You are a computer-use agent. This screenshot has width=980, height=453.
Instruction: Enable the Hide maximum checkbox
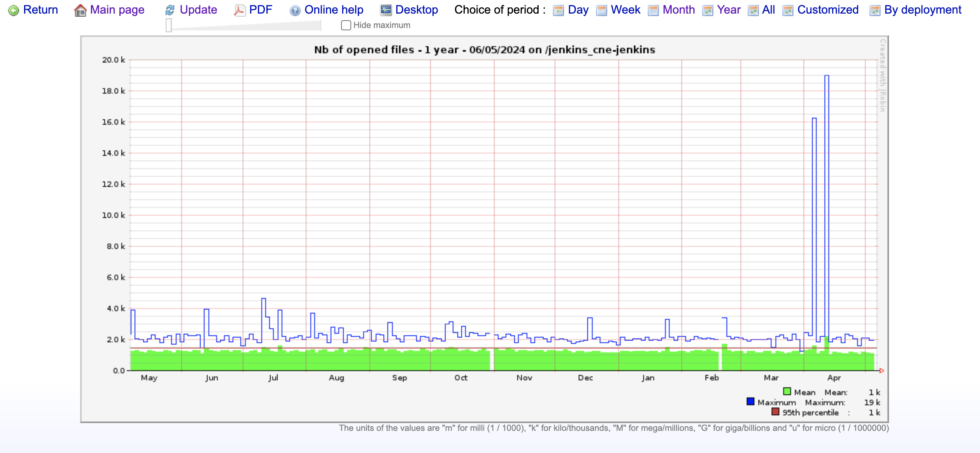346,25
